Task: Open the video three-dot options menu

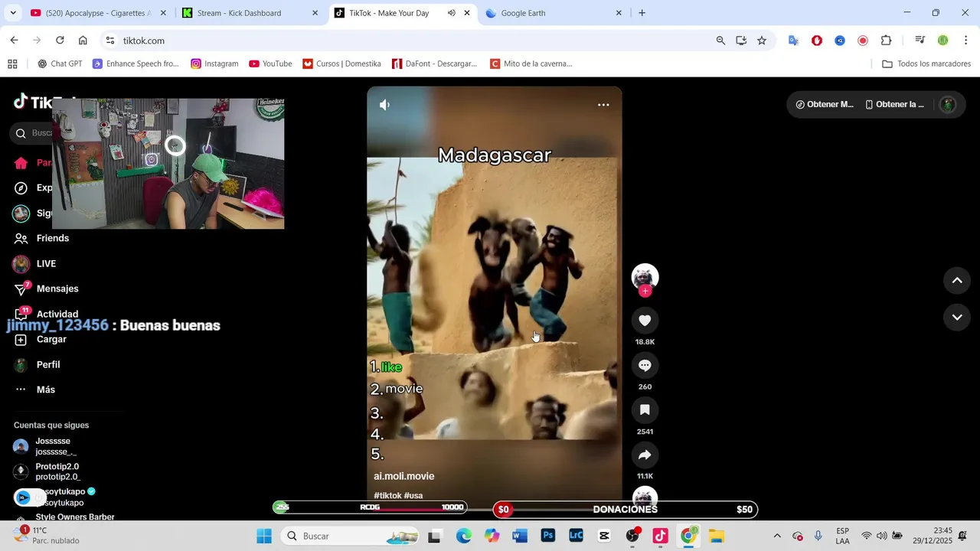Action: click(x=603, y=105)
